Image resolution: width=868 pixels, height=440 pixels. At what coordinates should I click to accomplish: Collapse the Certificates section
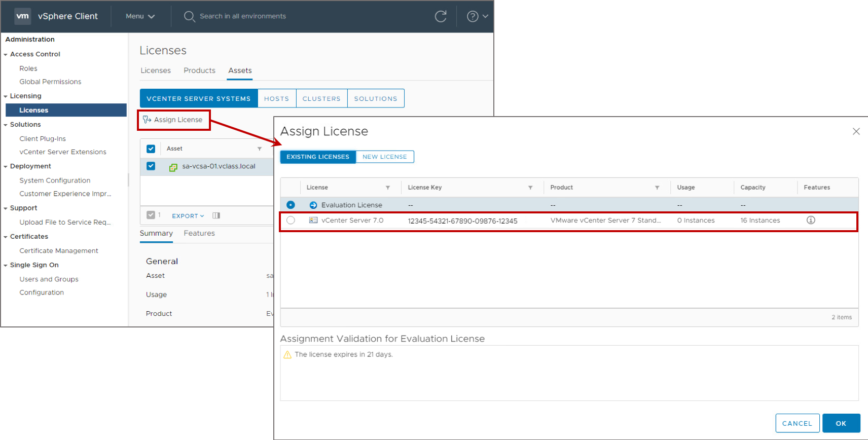pos(6,237)
